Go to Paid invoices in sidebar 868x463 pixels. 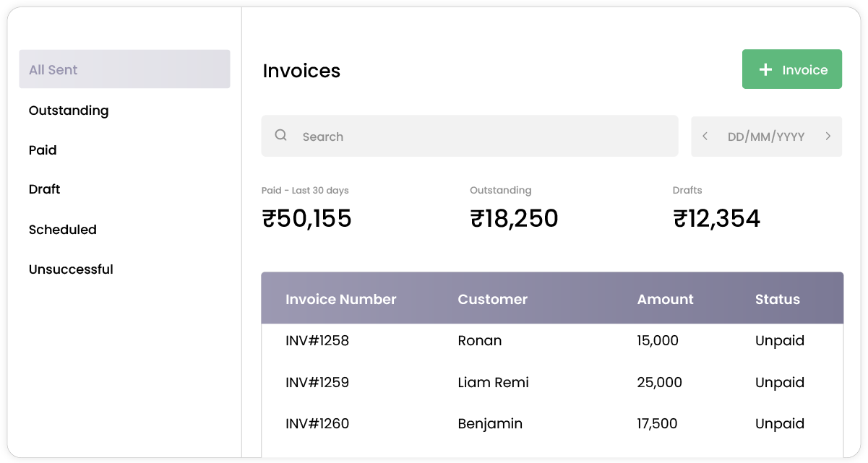[43, 150]
